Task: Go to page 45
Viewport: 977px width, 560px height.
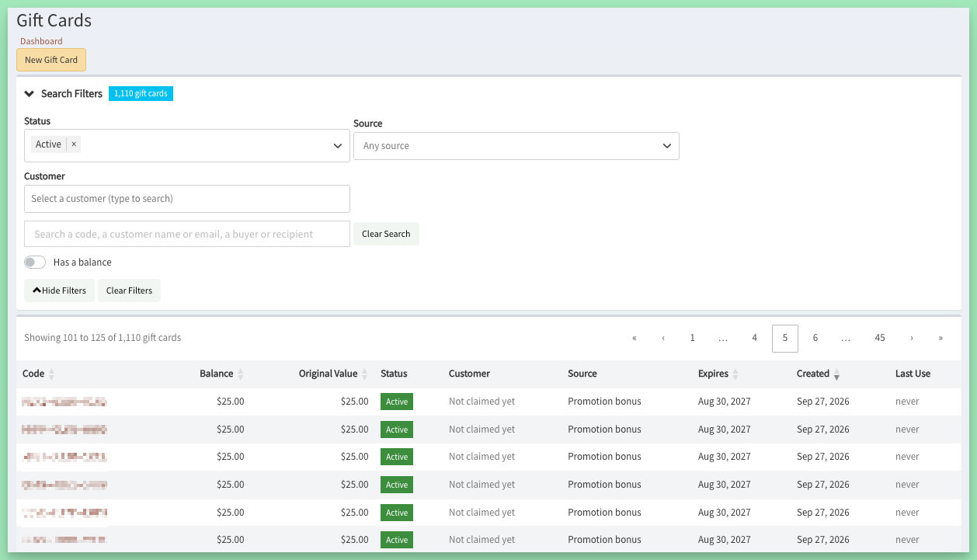Action: pyautogui.click(x=880, y=339)
